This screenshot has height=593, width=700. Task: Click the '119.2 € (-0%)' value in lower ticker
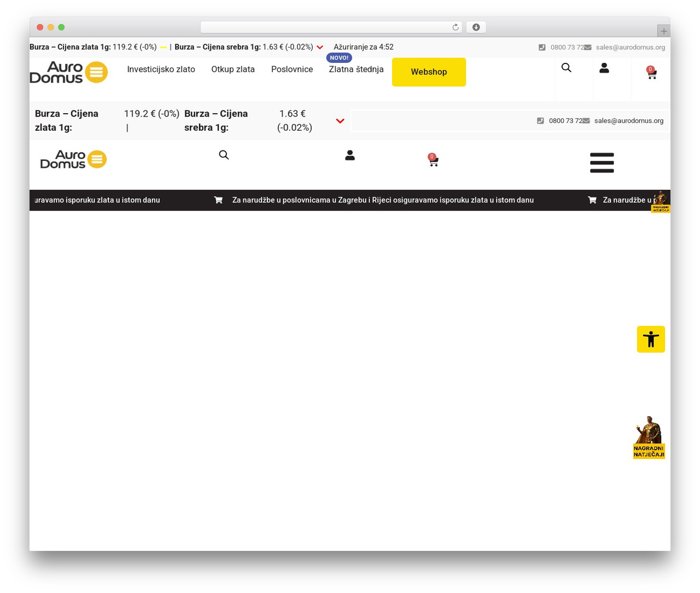pos(151,114)
